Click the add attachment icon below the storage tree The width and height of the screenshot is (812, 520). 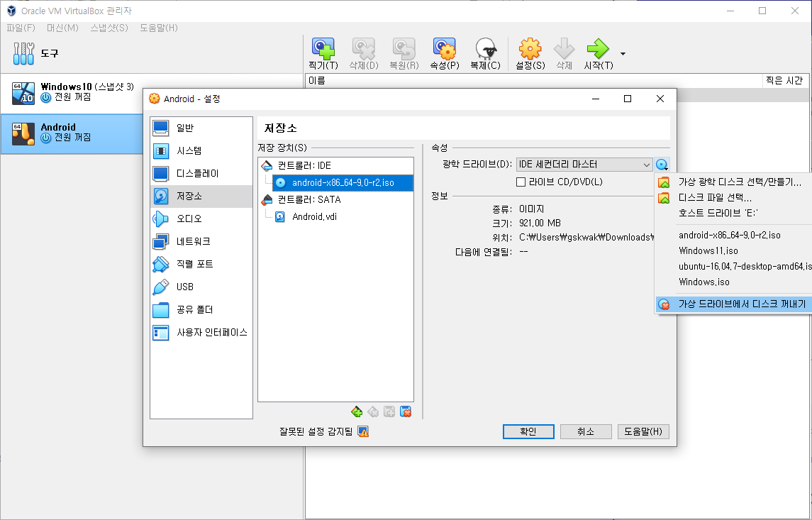click(389, 411)
